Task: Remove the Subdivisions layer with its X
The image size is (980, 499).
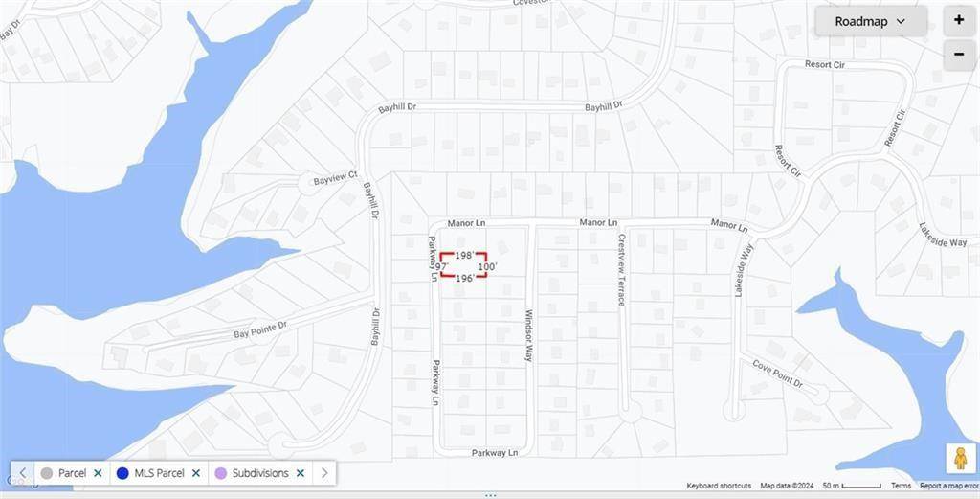Action: (x=301, y=473)
